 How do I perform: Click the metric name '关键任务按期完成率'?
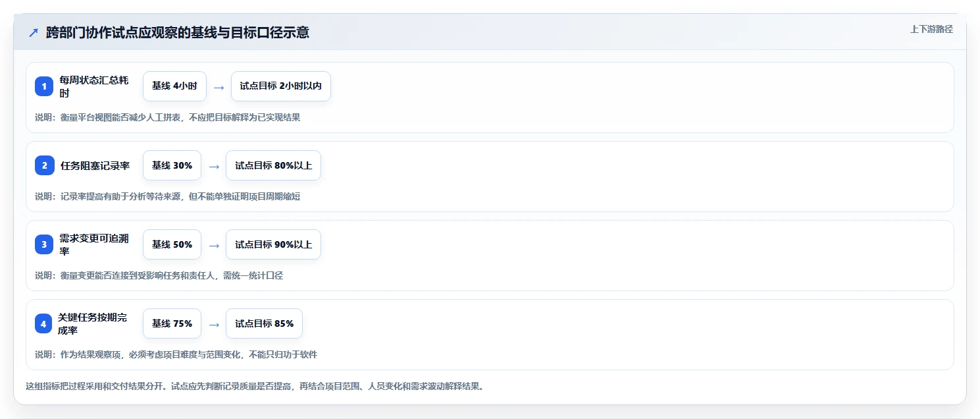pyautogui.click(x=93, y=323)
